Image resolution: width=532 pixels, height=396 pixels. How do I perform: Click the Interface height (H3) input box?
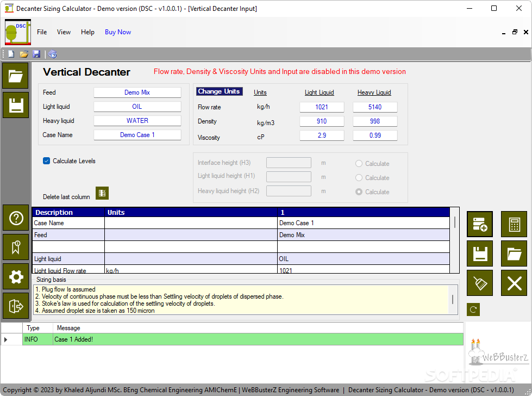(289, 163)
